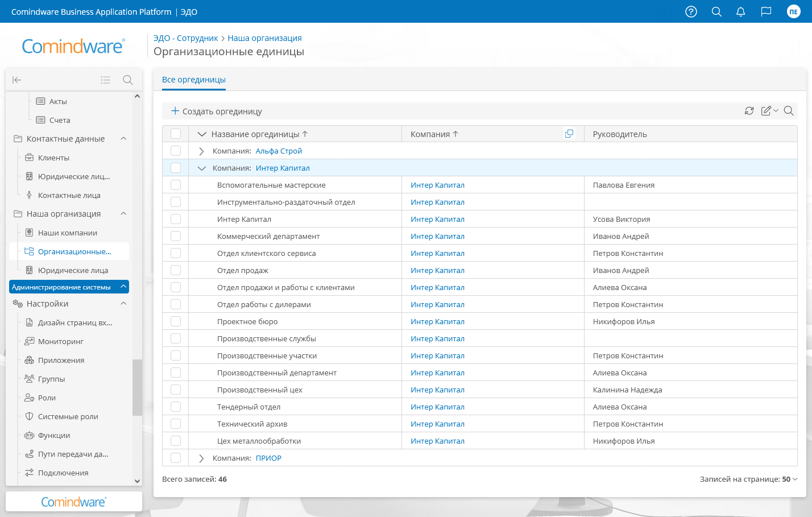Click the grouping icon in Компания column header
Screen dimensions: 812x517
[569, 134]
